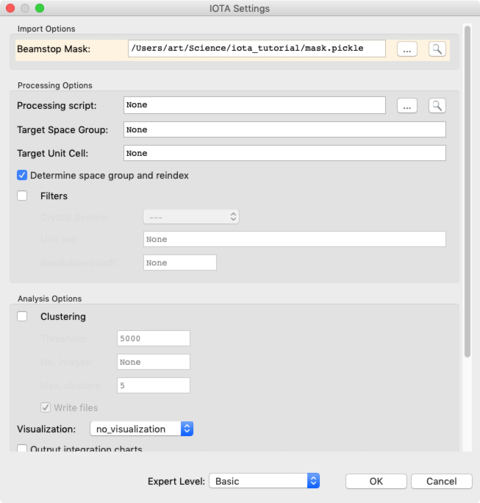Click the Target Space Group field
Screen dimensions: 480x503
[284, 130]
